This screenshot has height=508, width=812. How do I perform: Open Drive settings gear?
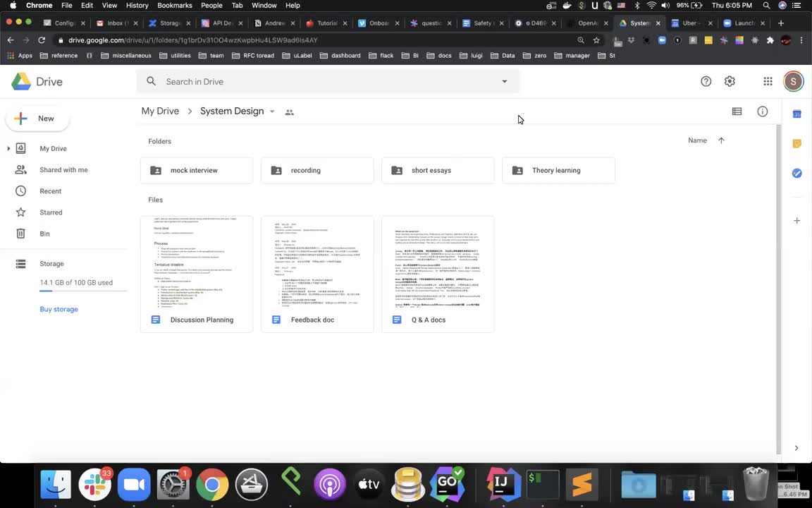point(730,81)
